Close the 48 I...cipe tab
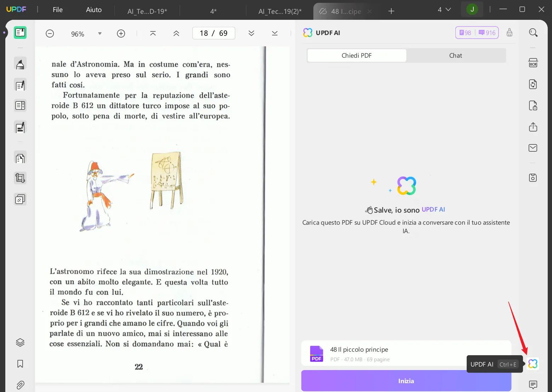 click(x=369, y=11)
